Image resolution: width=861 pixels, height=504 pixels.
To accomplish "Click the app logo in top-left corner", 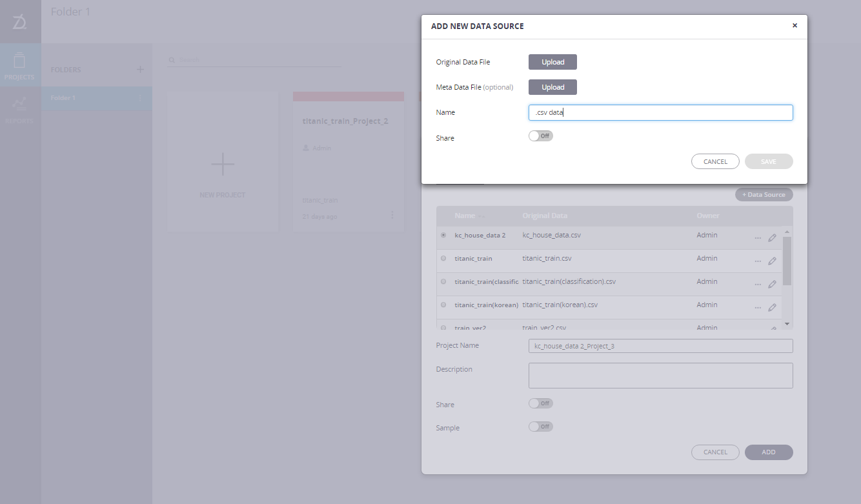I will click(20, 22).
